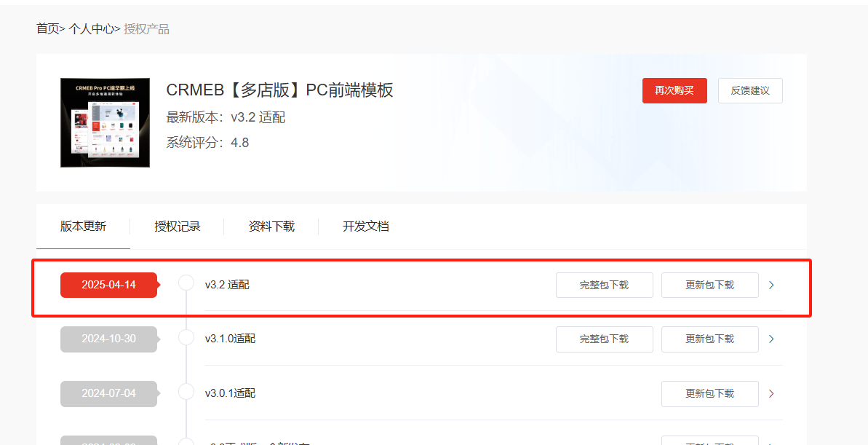Download 完整包 for v3.1.0适配
Screen dimensions: 868x445
(605, 339)
